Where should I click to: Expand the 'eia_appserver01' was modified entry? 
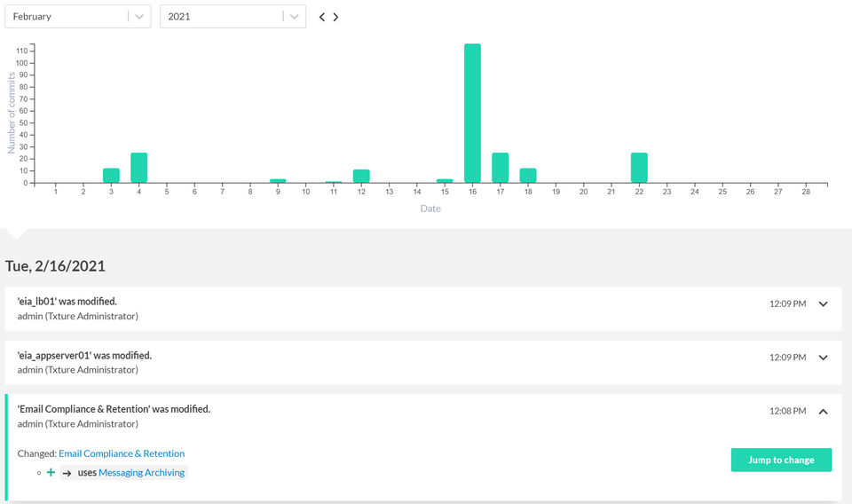tap(824, 358)
